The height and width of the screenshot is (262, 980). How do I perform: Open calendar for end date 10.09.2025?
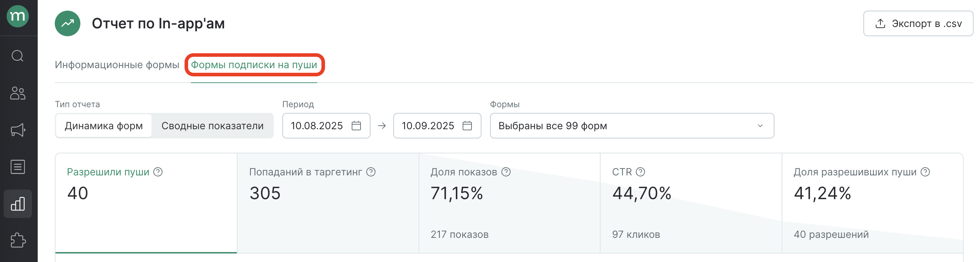click(467, 126)
